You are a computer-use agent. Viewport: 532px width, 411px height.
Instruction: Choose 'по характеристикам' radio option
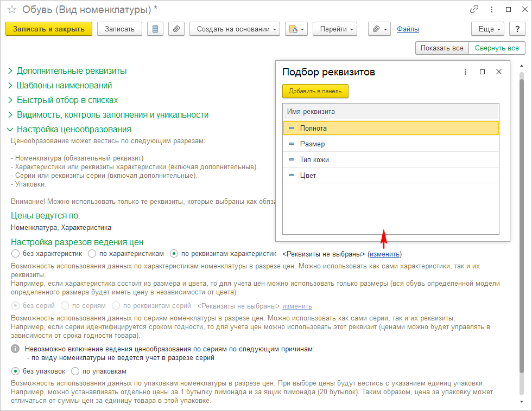(92, 254)
